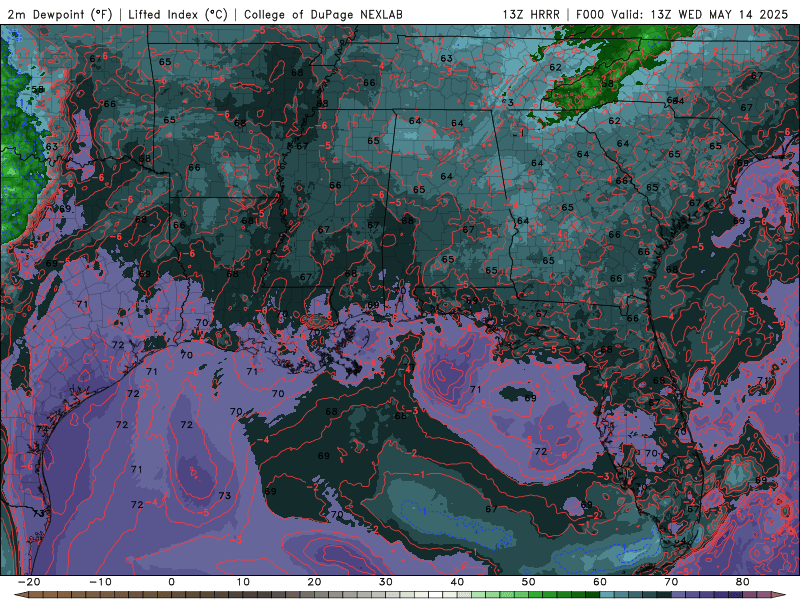
Task: Click the 74 dewpoint value on the Texas coast
Action: (41, 430)
